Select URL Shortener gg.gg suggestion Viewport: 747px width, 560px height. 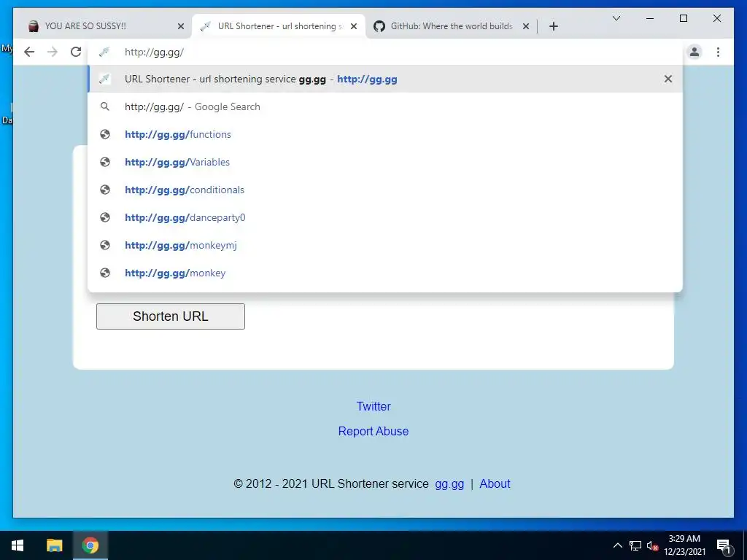pyautogui.click(x=385, y=79)
